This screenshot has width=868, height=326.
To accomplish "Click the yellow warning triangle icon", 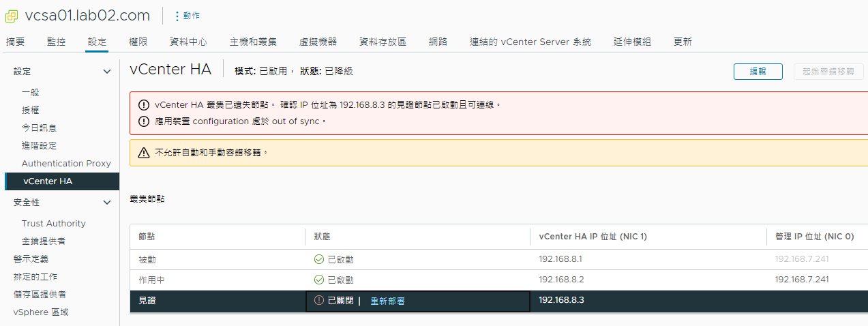I will tap(143, 153).
